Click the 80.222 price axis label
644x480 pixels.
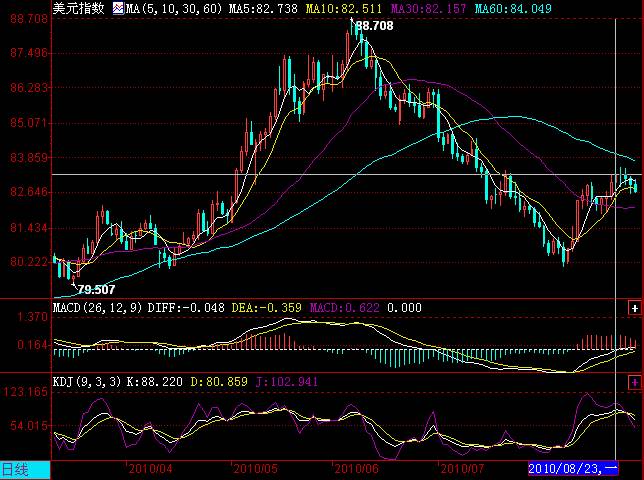29,262
